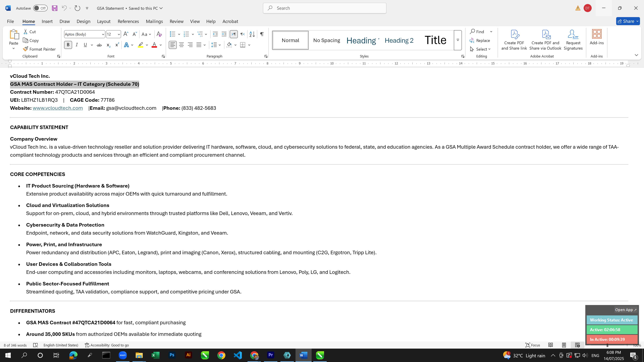Click the Redo icon in the title bar
This screenshot has height=362, width=644.
(77, 8)
